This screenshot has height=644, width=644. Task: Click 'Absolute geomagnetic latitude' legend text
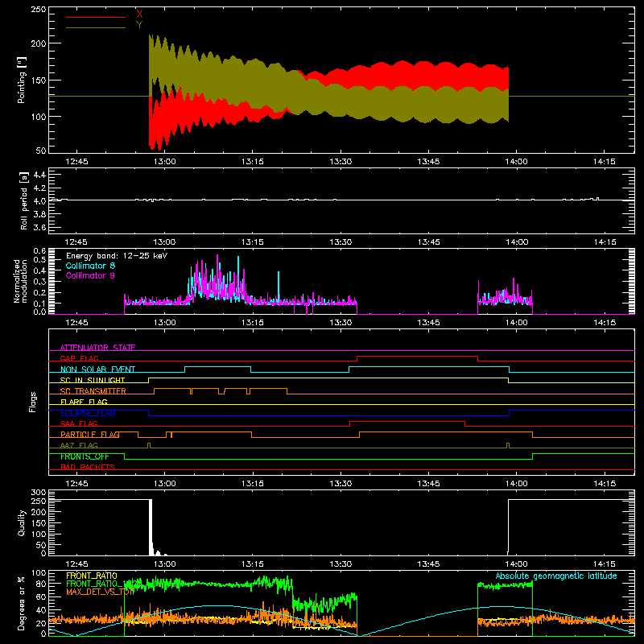click(556, 576)
